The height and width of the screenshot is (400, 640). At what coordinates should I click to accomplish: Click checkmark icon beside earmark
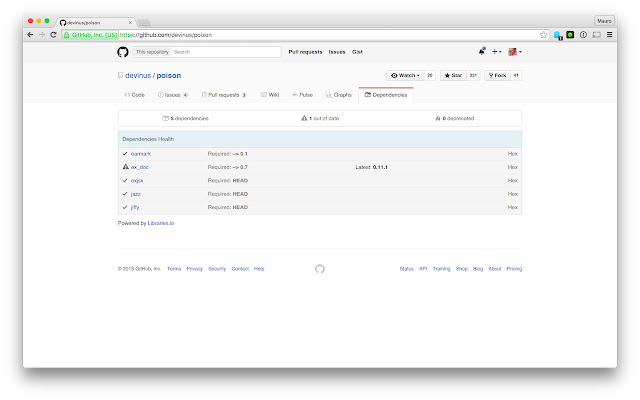[125, 153]
